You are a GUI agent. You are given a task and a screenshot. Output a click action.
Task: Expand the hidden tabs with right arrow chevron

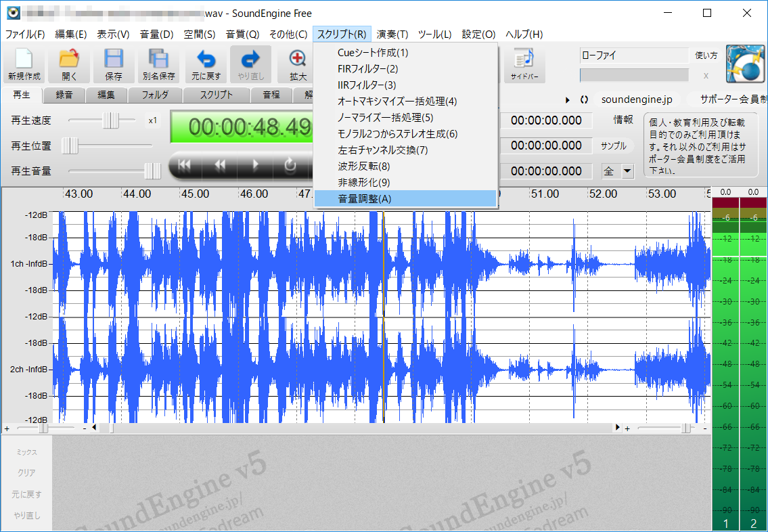click(x=568, y=99)
